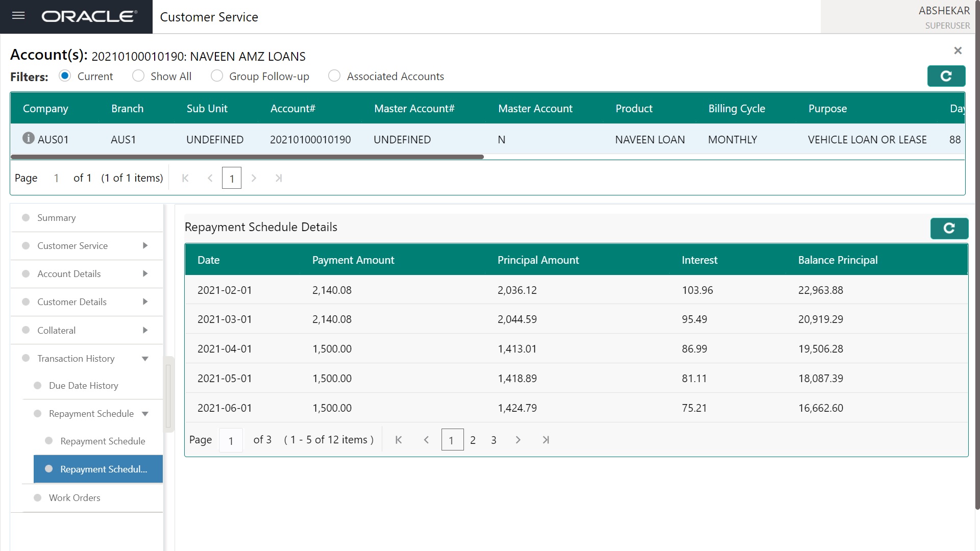Go to page 3 of schedule

tap(494, 440)
